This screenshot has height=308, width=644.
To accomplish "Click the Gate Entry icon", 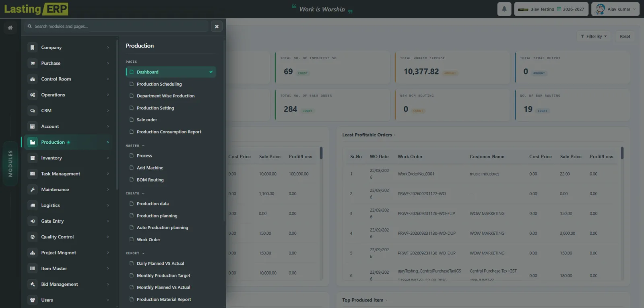I will coord(33,221).
